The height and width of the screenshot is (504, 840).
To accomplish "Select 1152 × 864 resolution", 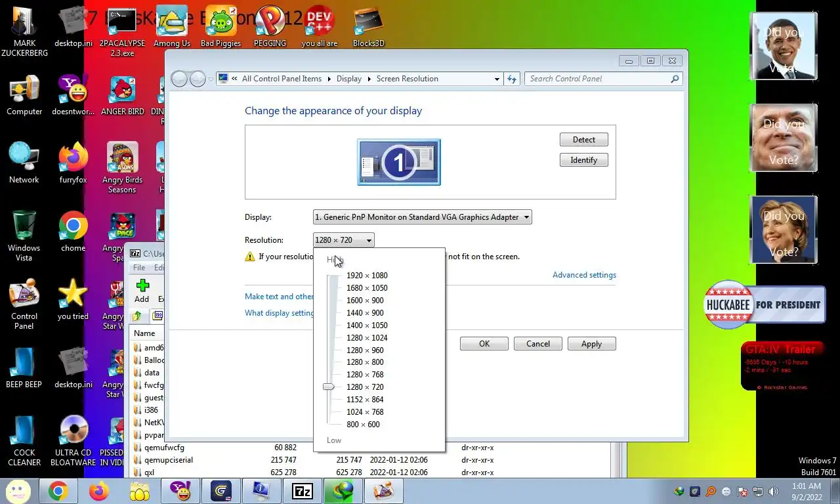I will (365, 400).
